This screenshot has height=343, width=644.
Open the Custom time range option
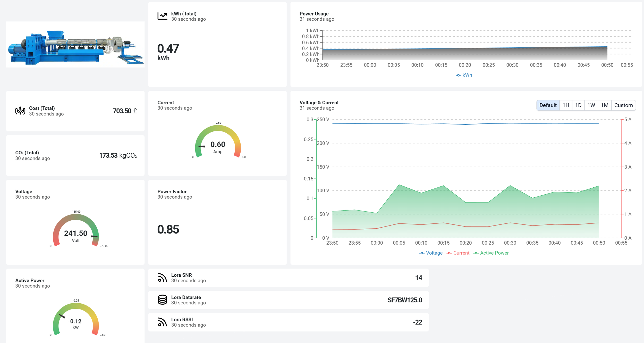click(623, 105)
